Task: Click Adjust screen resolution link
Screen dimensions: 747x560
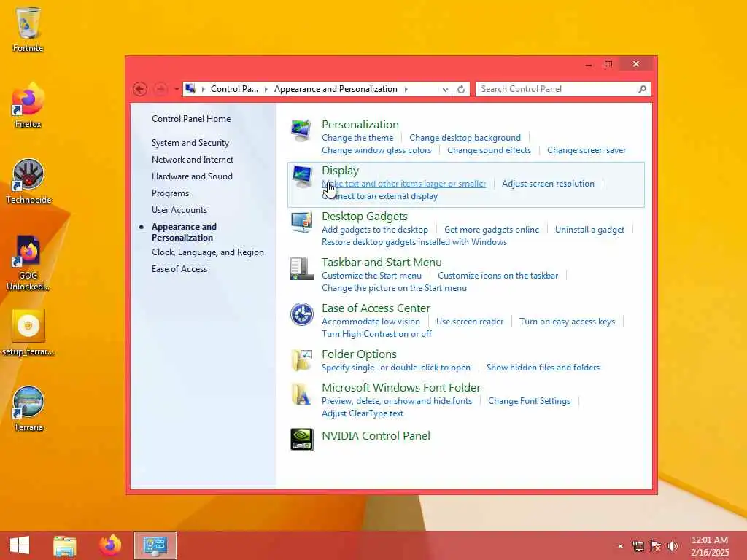Action: coord(548,184)
